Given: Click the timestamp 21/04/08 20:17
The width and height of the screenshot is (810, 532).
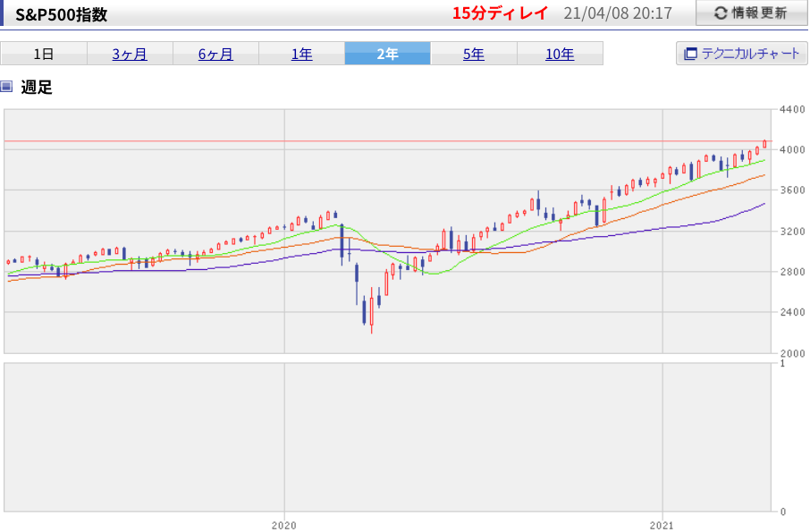Looking at the screenshot, I should (618, 13).
